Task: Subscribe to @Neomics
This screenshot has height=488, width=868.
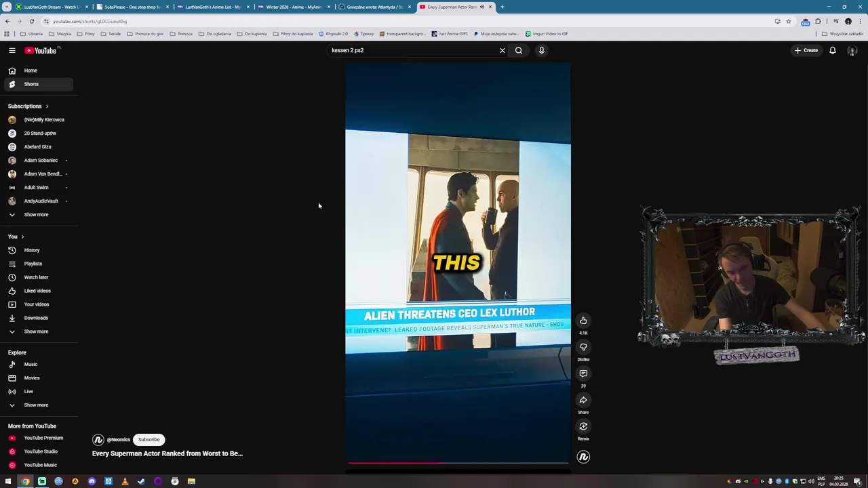Action: [x=149, y=439]
